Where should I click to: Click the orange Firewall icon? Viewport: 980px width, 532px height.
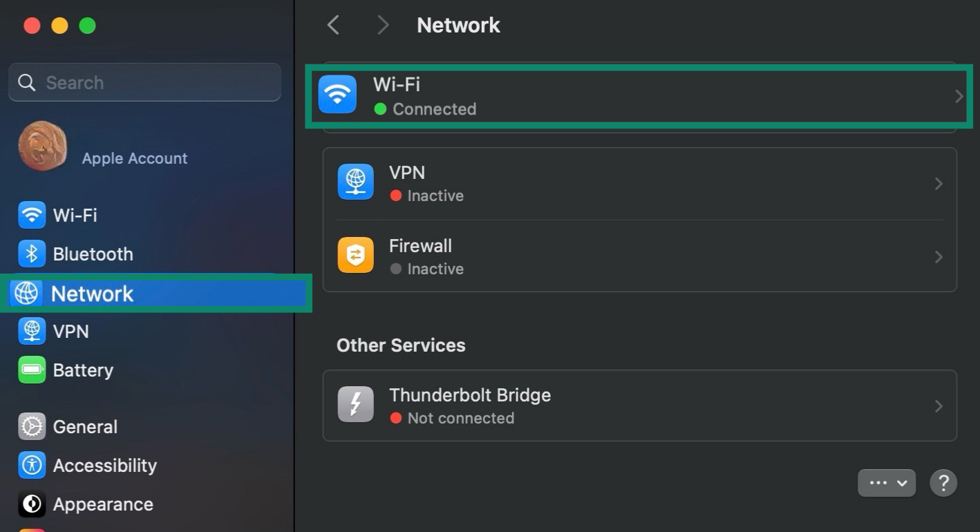click(x=355, y=255)
